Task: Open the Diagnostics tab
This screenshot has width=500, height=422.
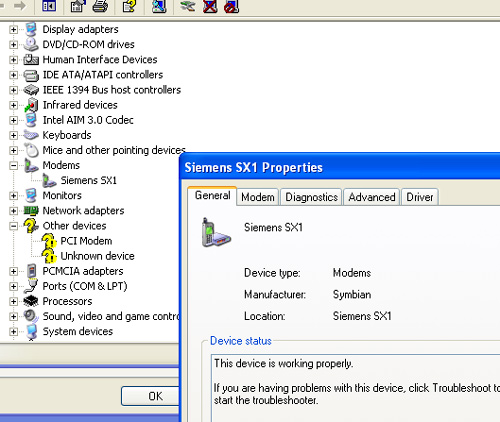Action: [311, 197]
